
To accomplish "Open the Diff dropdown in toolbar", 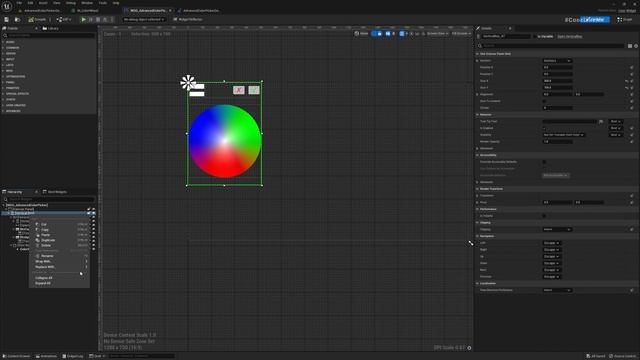I will pyautogui.click(x=64, y=19).
